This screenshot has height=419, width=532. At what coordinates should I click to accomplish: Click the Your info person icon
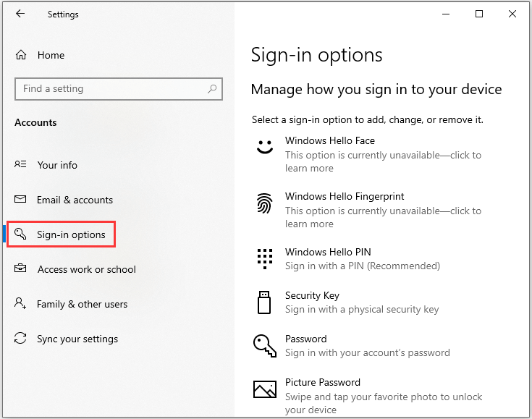click(x=20, y=164)
